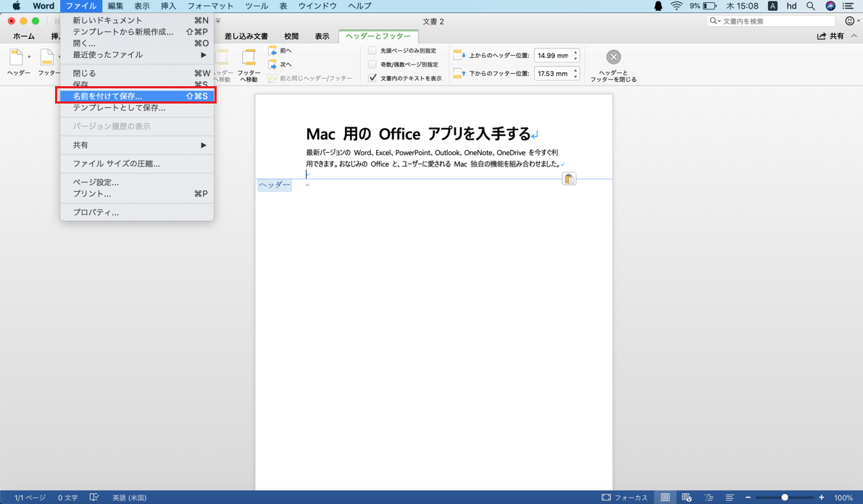Switch to Web Layout view icon
Viewport: 863px width, 504px height.
pyautogui.click(x=686, y=497)
